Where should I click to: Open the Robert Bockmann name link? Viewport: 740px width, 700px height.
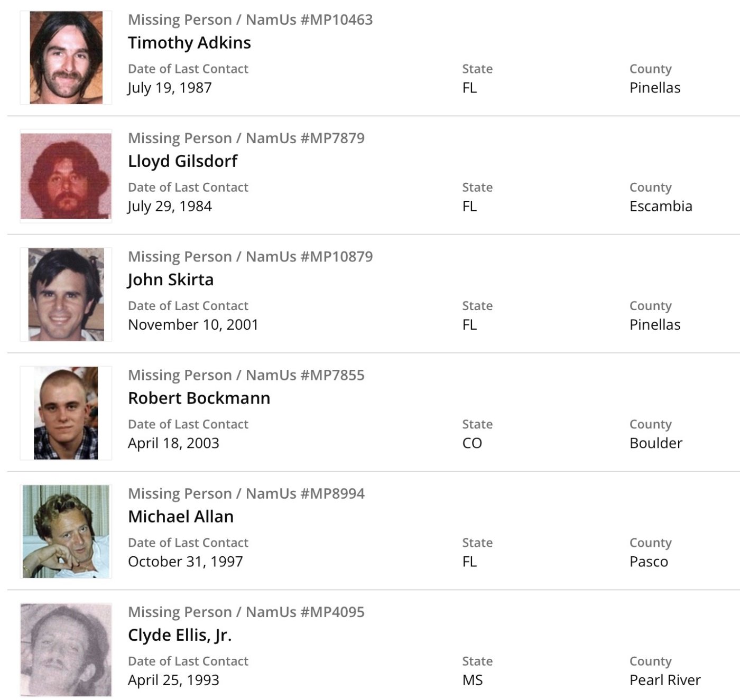pyautogui.click(x=199, y=398)
